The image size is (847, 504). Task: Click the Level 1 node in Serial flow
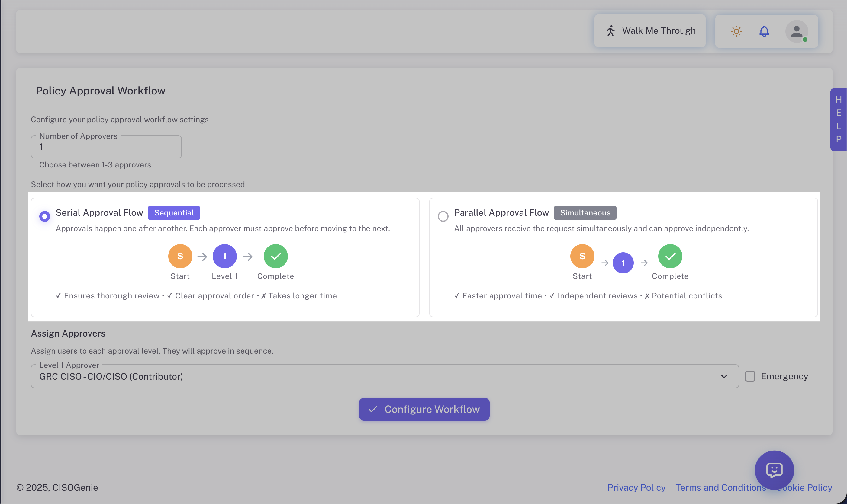tap(225, 256)
